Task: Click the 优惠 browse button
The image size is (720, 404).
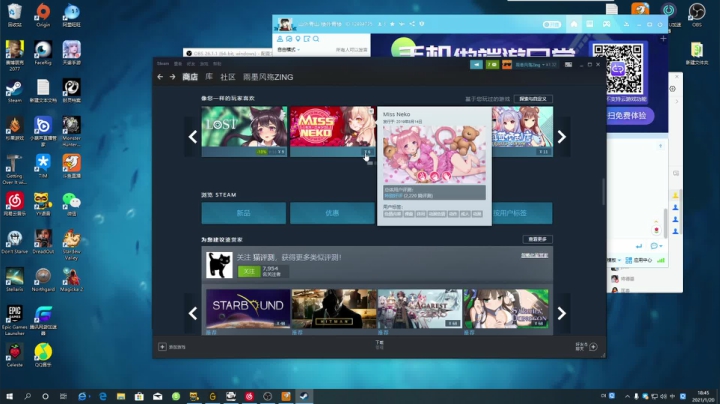Action: point(332,213)
